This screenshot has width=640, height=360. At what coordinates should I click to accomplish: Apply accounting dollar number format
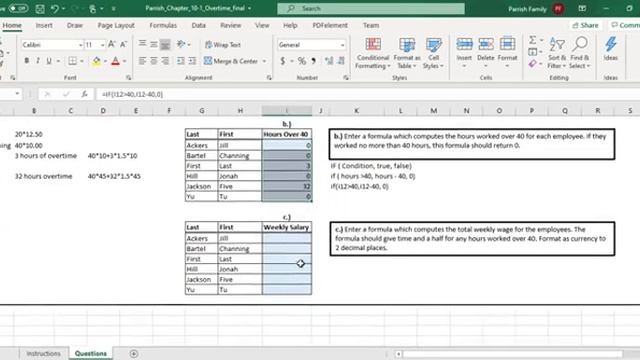click(x=282, y=61)
